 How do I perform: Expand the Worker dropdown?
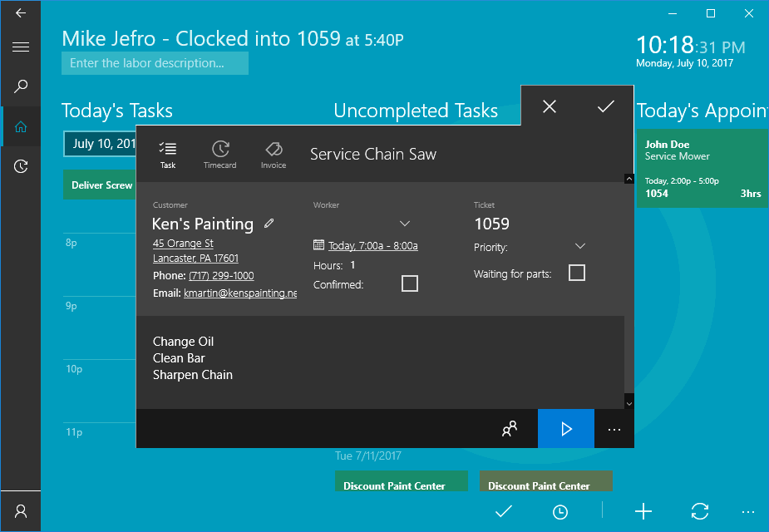tap(405, 224)
